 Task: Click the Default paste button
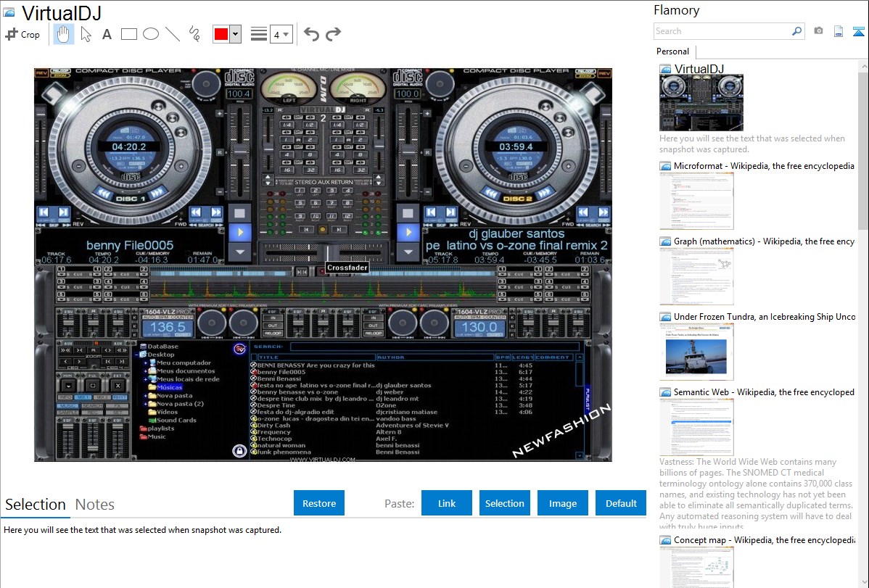621,503
